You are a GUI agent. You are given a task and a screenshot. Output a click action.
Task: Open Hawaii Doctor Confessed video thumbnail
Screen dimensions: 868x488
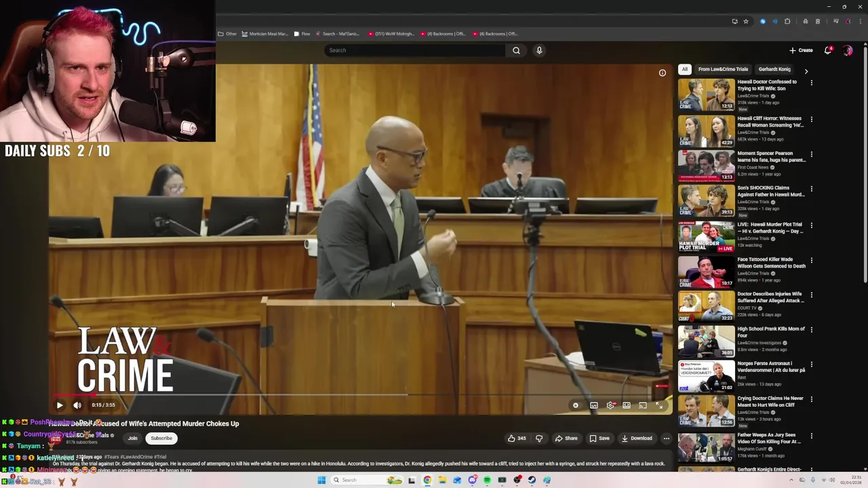click(x=706, y=95)
